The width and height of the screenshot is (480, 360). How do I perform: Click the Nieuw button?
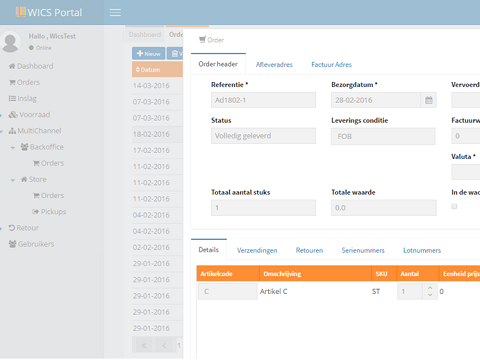click(x=149, y=53)
